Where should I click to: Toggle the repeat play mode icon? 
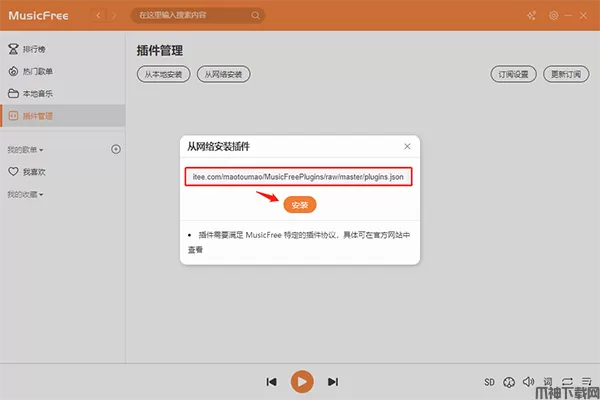click(x=566, y=381)
